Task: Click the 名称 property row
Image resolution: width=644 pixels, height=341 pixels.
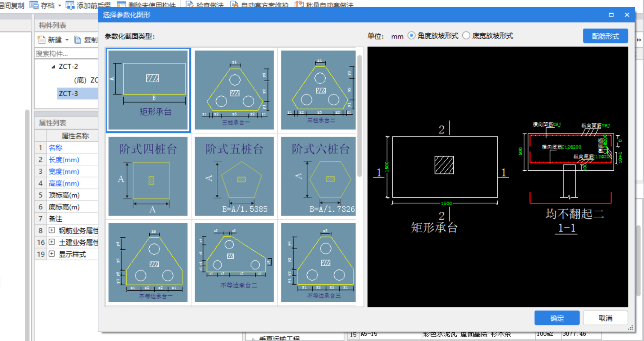Action: [66, 148]
